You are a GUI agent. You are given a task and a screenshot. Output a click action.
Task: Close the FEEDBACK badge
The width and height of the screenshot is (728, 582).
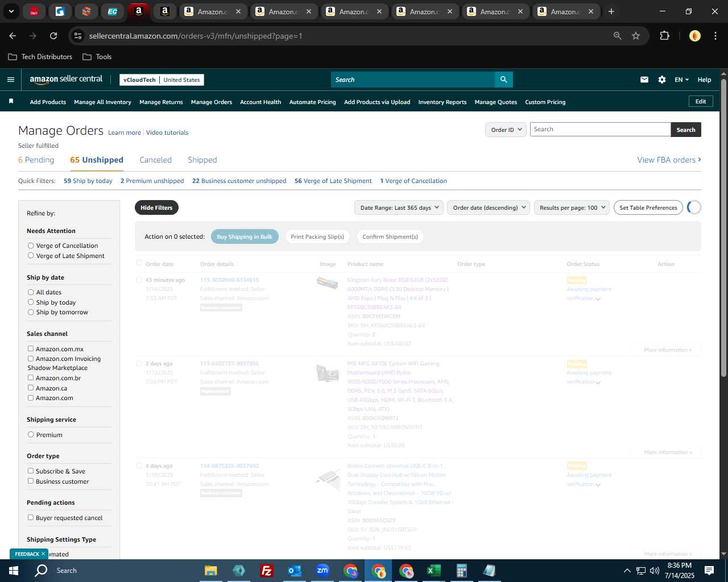click(x=43, y=554)
